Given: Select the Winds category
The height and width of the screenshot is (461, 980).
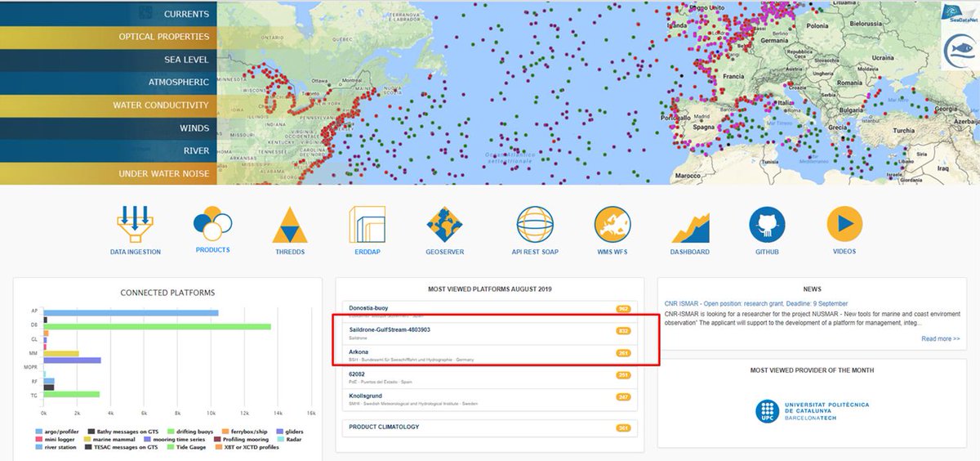Looking at the screenshot, I should coord(108,128).
